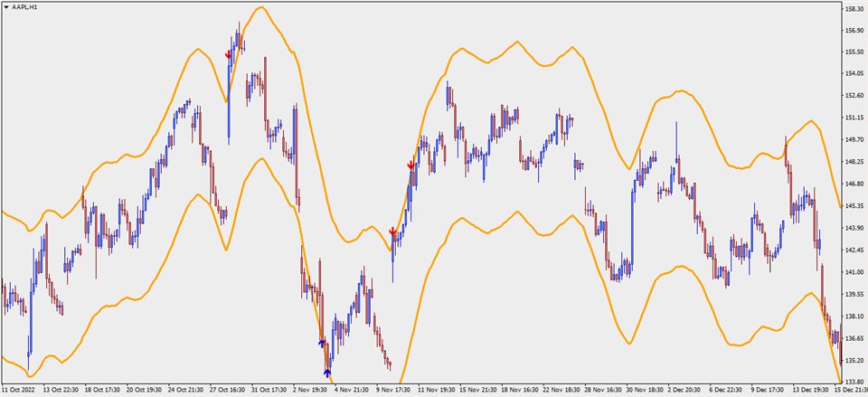Click the 136.65 price scale label

853,338
